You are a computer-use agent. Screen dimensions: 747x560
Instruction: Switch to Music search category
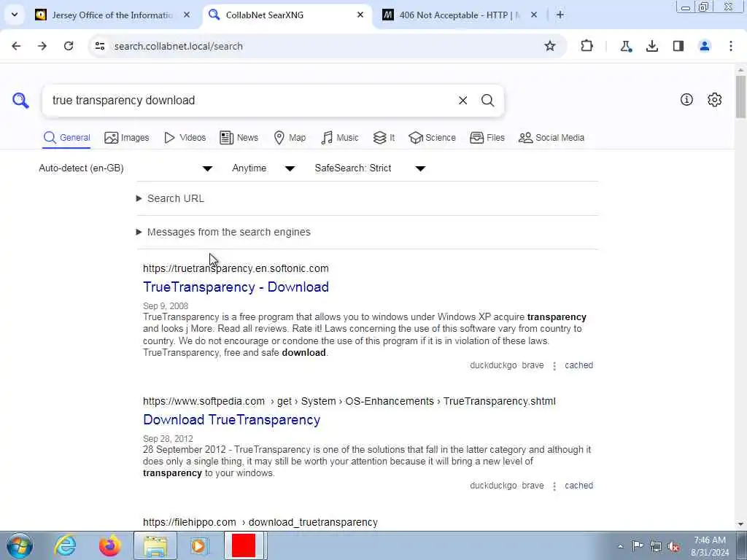pyautogui.click(x=340, y=138)
